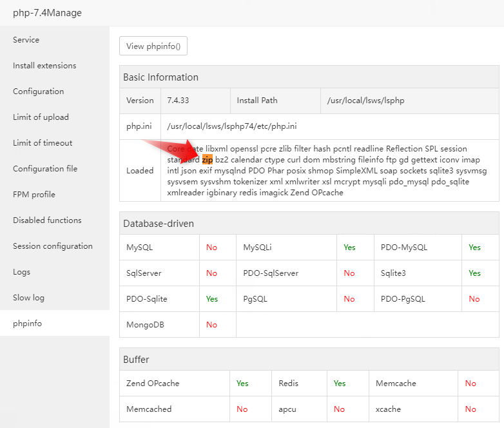This screenshot has height=428, width=504.
Task: Click the Yes status next to Redis
Action: click(x=340, y=384)
